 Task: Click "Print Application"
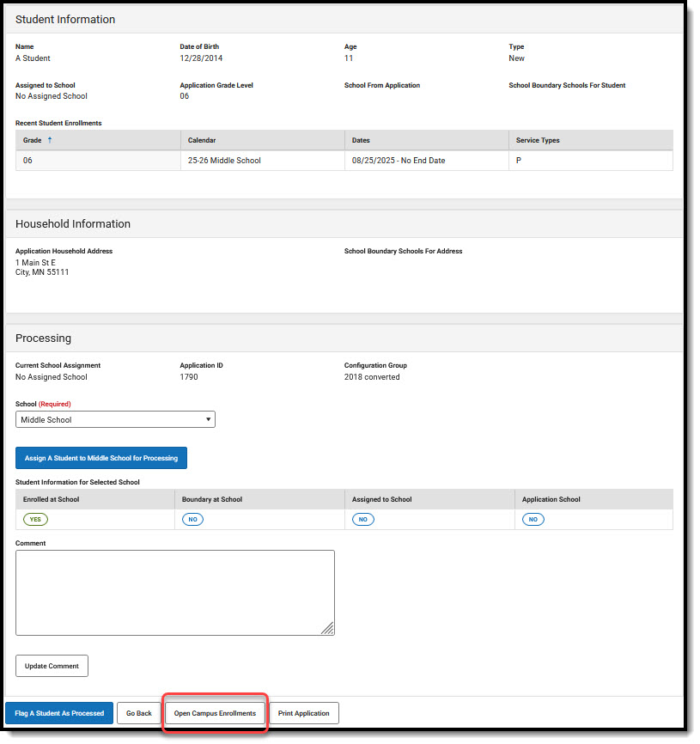(304, 713)
